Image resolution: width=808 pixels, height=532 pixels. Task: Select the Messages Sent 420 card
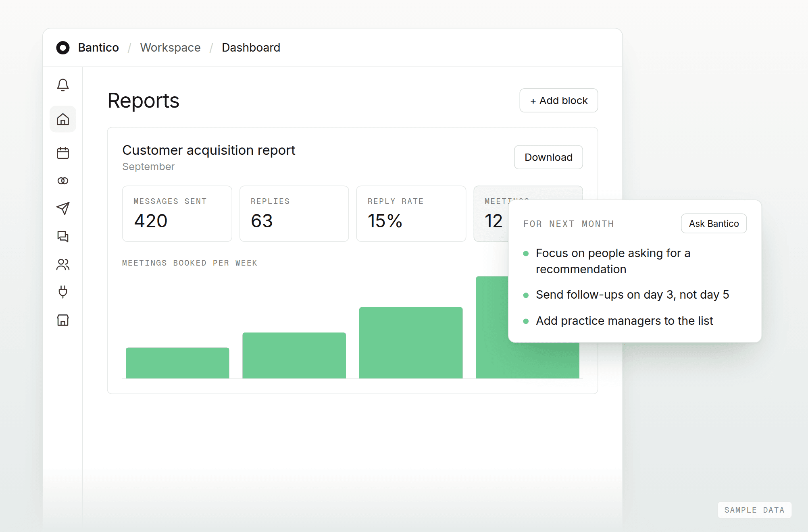point(177,214)
